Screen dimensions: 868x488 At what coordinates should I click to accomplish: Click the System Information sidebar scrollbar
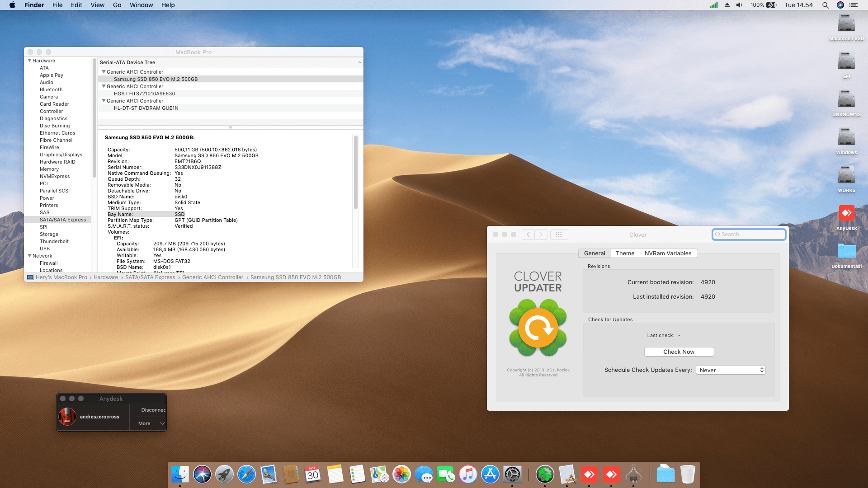(94, 118)
